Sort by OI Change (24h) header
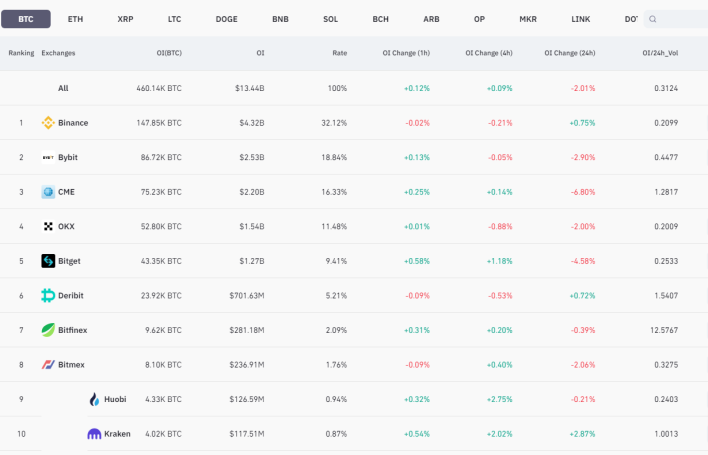Screen dimensions: 708x455 pos(569,53)
